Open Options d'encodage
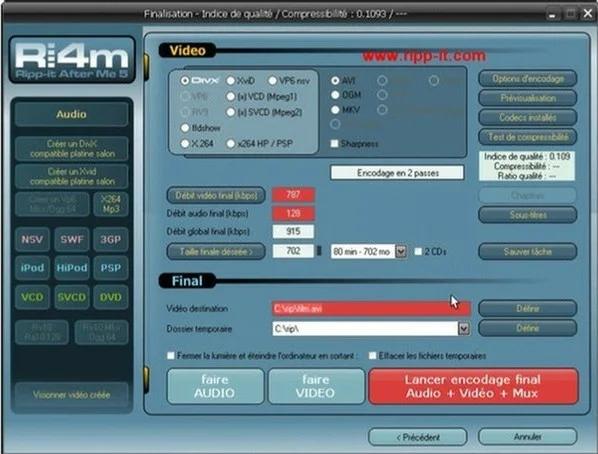This screenshot has width=598, height=454. (x=528, y=79)
